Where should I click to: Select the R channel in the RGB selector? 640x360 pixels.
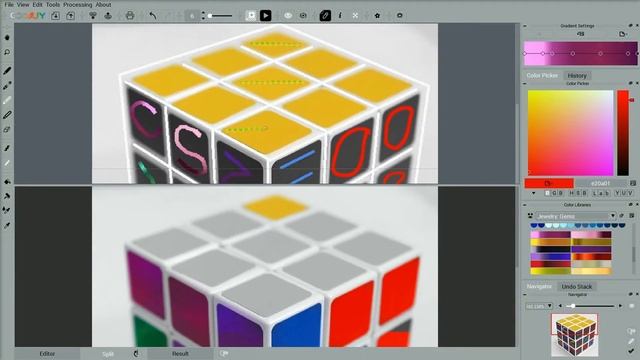[x=547, y=193]
